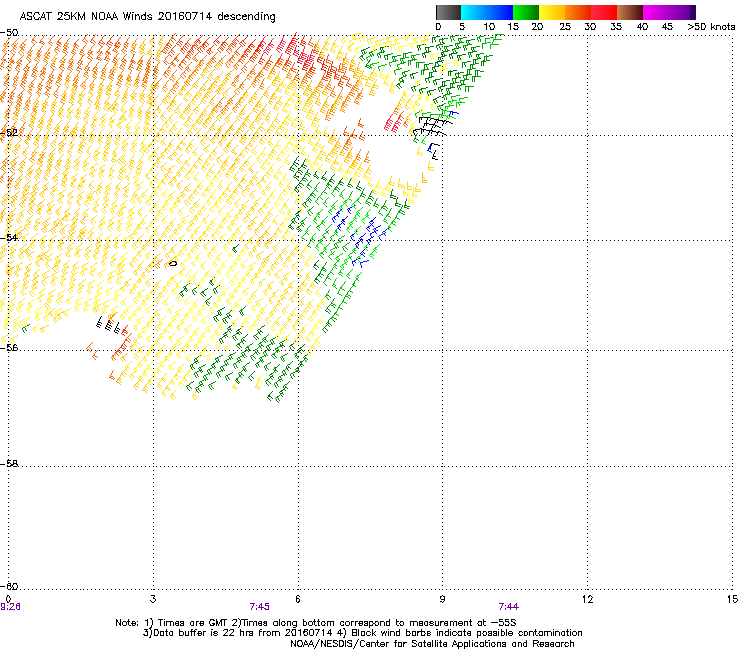This screenshot has height=650, width=740.
Task: Click the green 15-20 knots legend swatch
Action: [526, 12]
